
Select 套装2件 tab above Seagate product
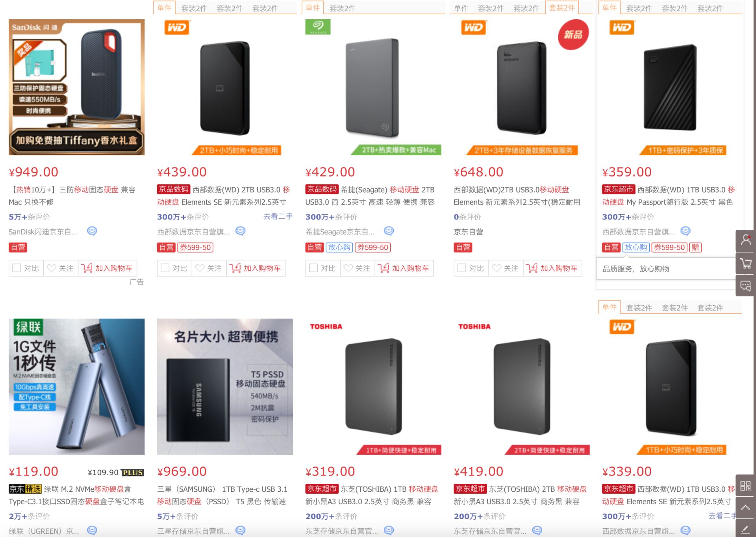[x=342, y=8]
